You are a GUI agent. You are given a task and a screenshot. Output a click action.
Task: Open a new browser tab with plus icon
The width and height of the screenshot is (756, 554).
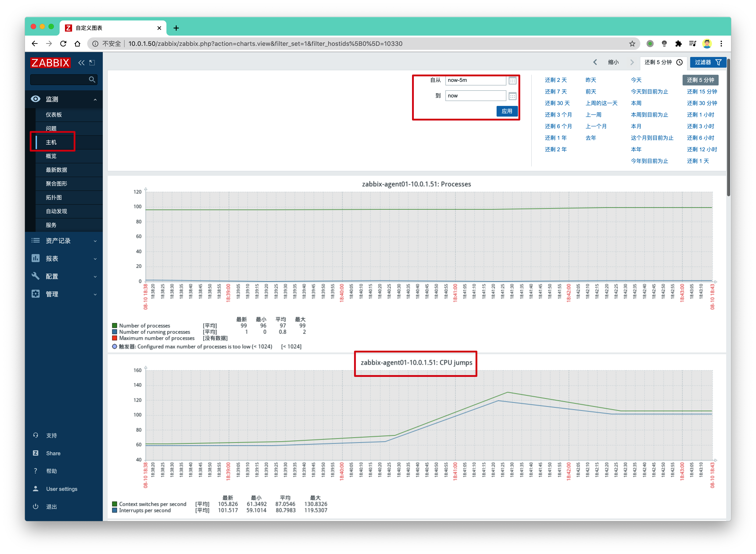(176, 28)
